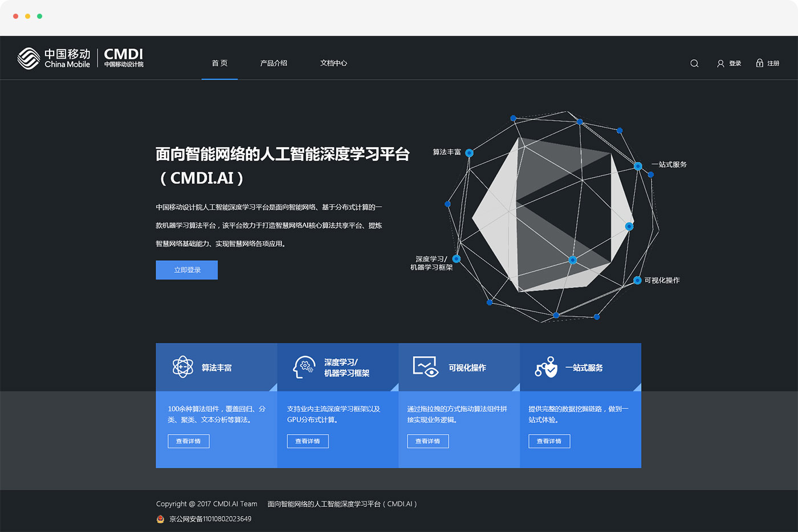798x532 pixels.
Task: Click the service icon on 一站式服务 card
Action: (545, 367)
